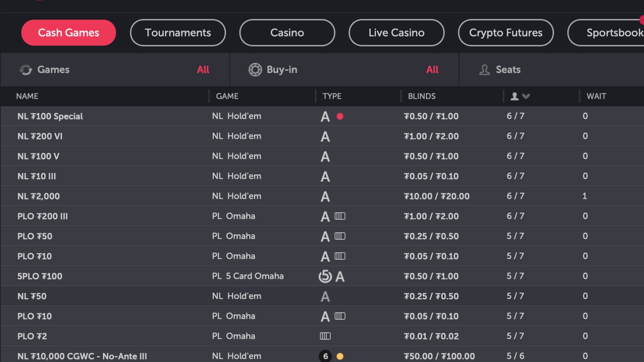This screenshot has width=644, height=362.
Task: Open the Seats filter
Action: click(x=551, y=70)
